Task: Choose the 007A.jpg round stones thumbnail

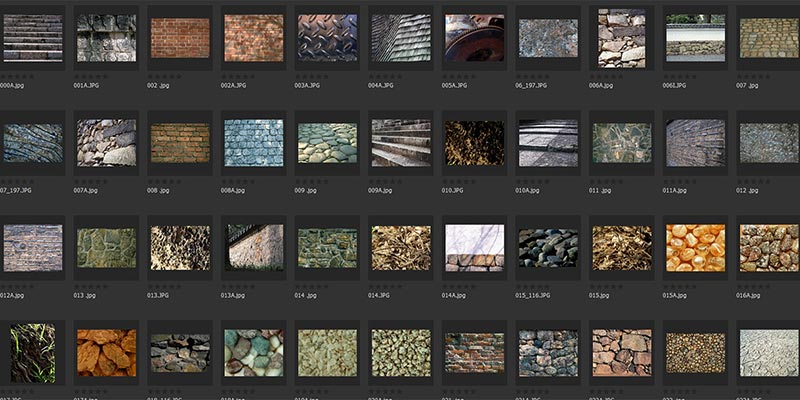Action: pyautogui.click(x=107, y=143)
